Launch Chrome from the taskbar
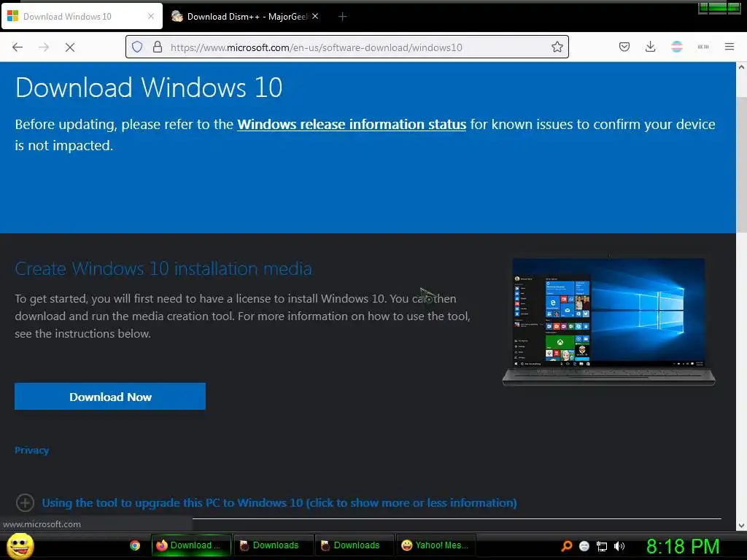Image resolution: width=747 pixels, height=560 pixels. 135,545
